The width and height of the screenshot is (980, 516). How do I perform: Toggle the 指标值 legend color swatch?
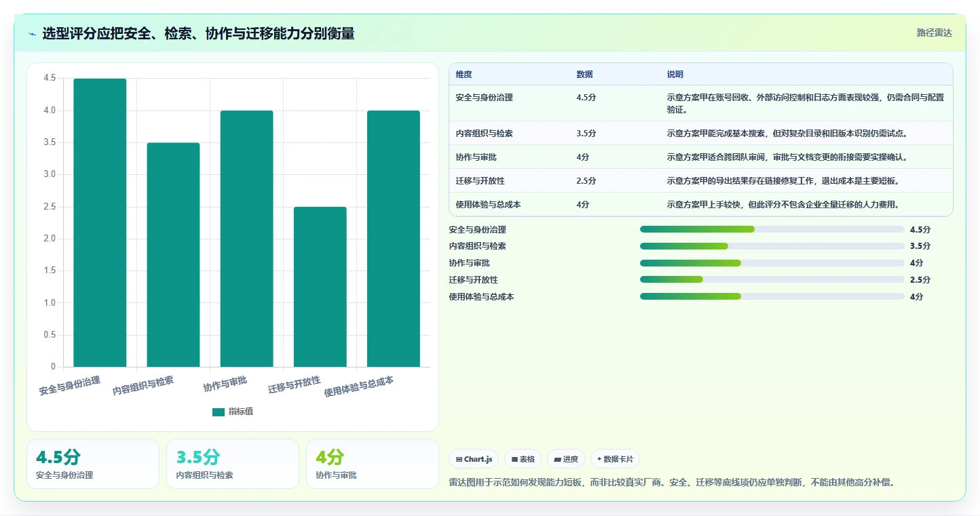click(x=218, y=412)
